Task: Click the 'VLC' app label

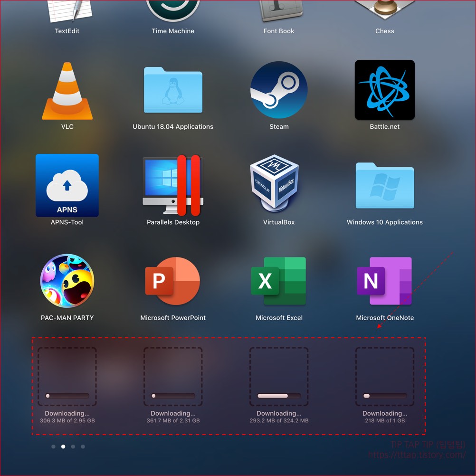Action: pyautogui.click(x=67, y=126)
